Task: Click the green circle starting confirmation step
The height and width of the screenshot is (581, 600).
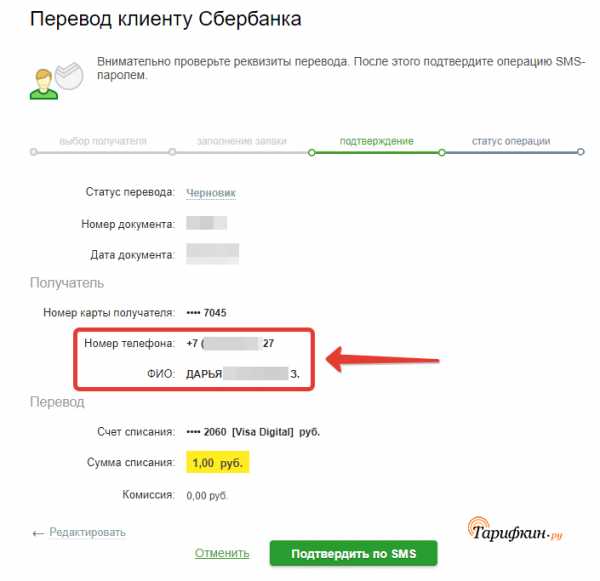Action: [x=311, y=152]
